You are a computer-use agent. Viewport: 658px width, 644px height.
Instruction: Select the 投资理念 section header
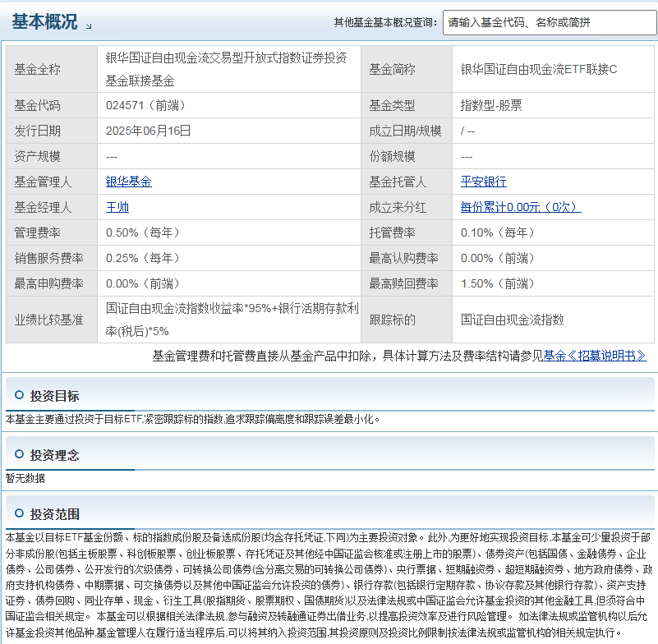54,455
